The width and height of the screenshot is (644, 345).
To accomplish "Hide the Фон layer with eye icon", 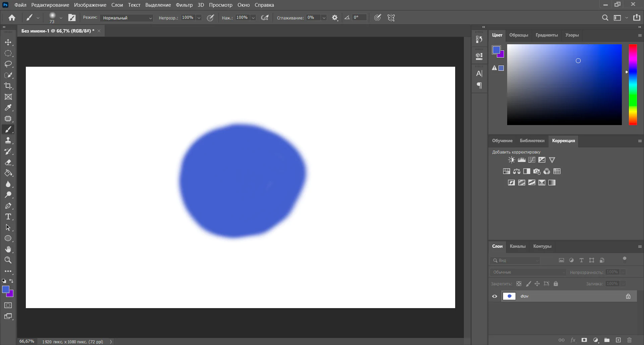I will 494,296.
